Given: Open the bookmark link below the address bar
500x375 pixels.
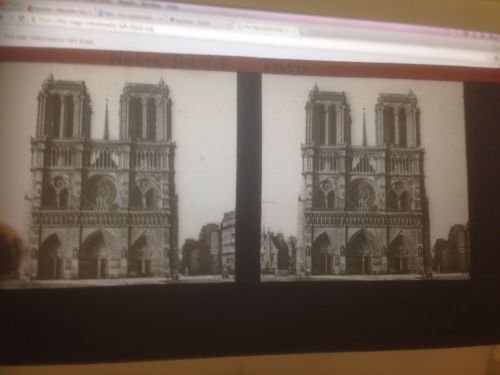Looking at the screenshot, I should 47,39.
